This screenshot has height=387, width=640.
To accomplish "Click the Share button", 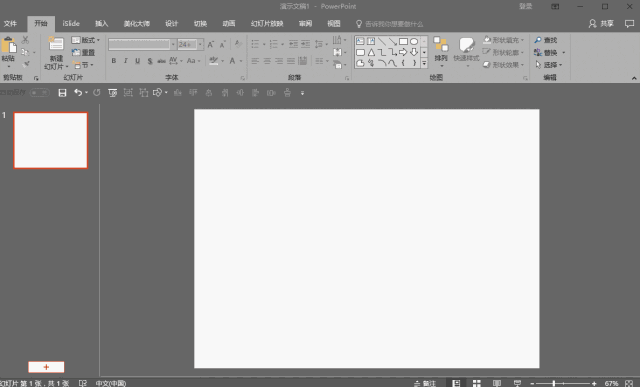I will (601, 24).
